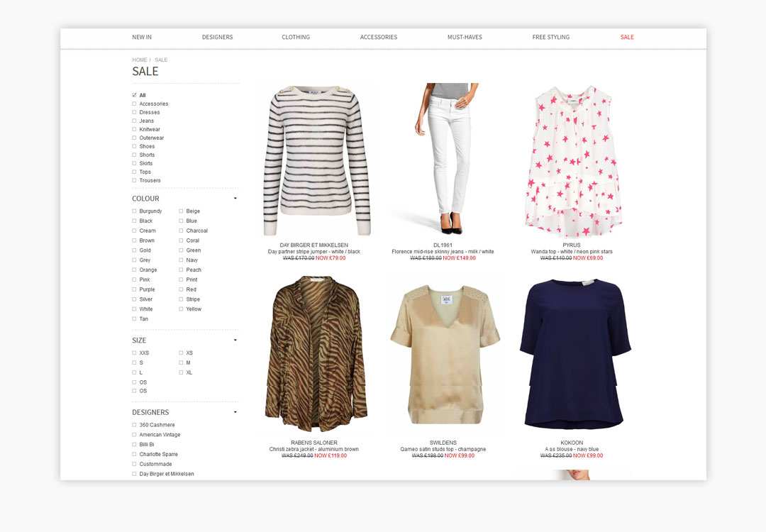
Task: Open the red SALE navigation item
Action: click(x=627, y=37)
